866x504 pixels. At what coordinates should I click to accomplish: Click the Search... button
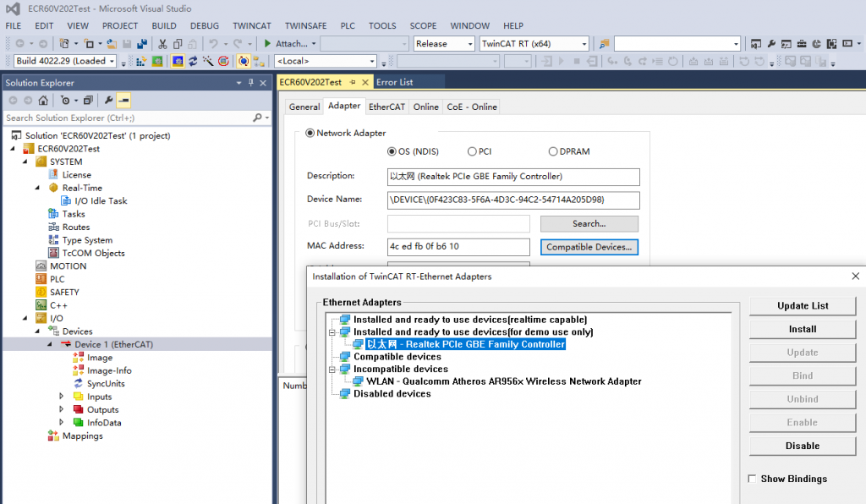(x=589, y=223)
